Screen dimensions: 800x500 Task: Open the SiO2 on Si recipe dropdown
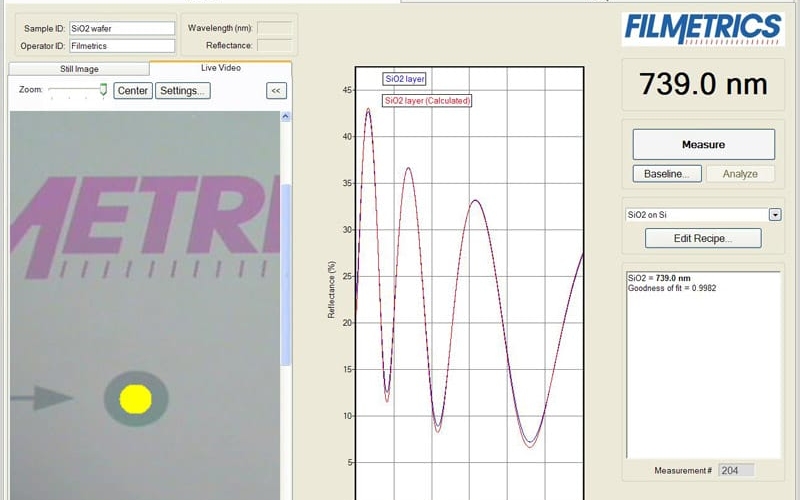pos(774,215)
